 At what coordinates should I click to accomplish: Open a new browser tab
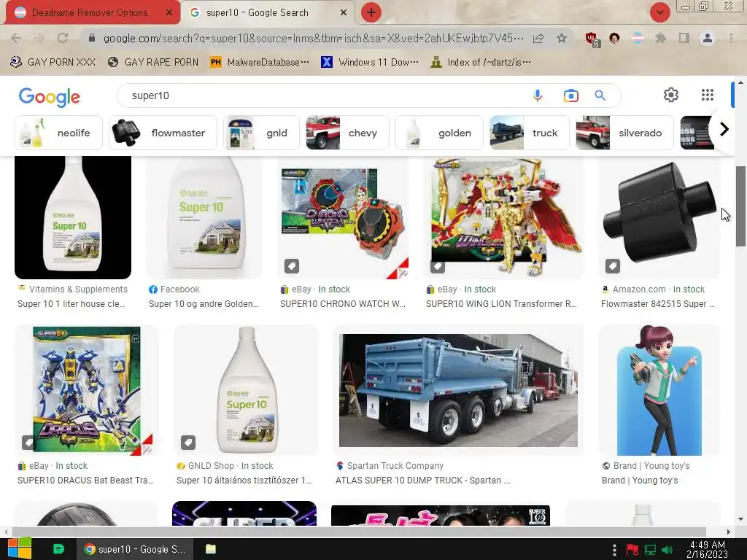371,12
